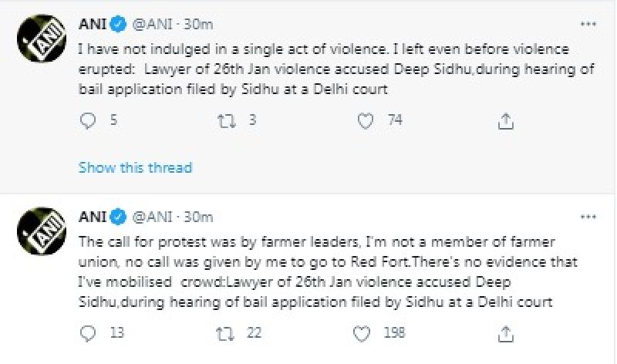Screen dimensions: 617x364
Task: Share the second ANI tweet
Action: pyautogui.click(x=506, y=335)
